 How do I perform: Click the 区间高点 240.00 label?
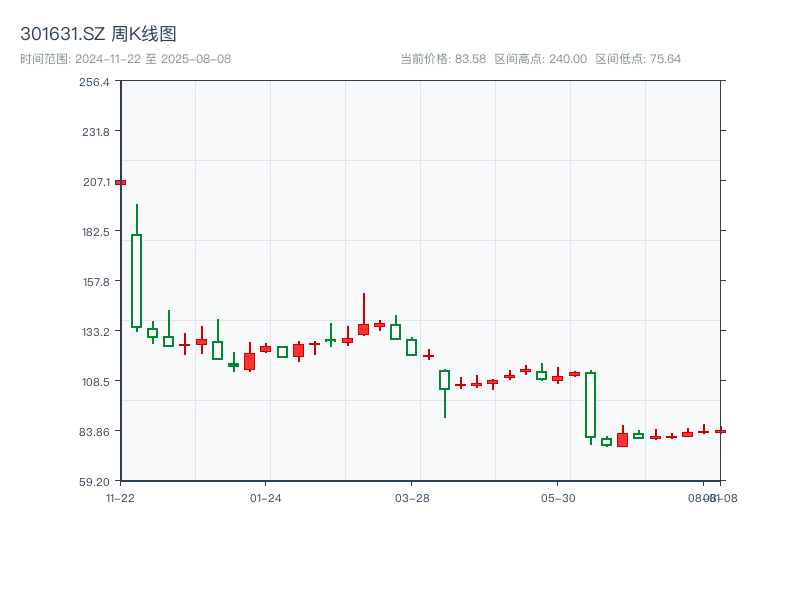(541, 59)
